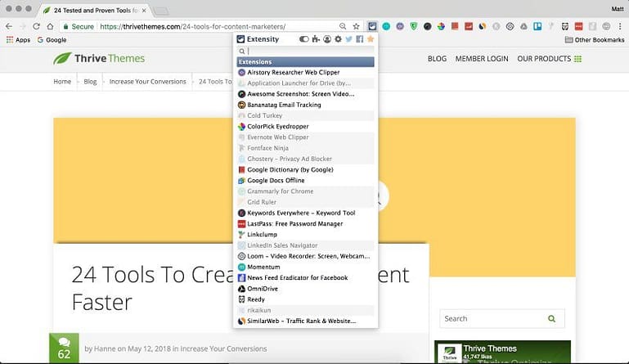The image size is (629, 364).
Task: Open the MEMBER LOGIN page
Action: pyautogui.click(x=482, y=59)
